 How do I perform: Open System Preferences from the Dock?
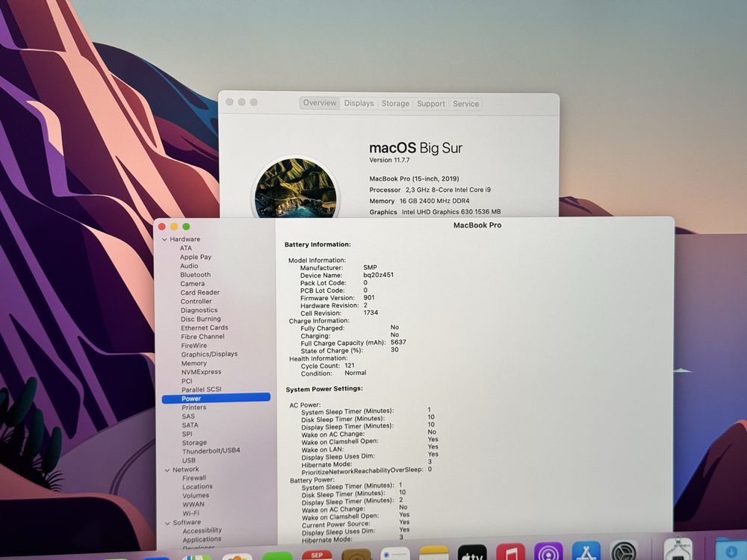[x=624, y=551]
